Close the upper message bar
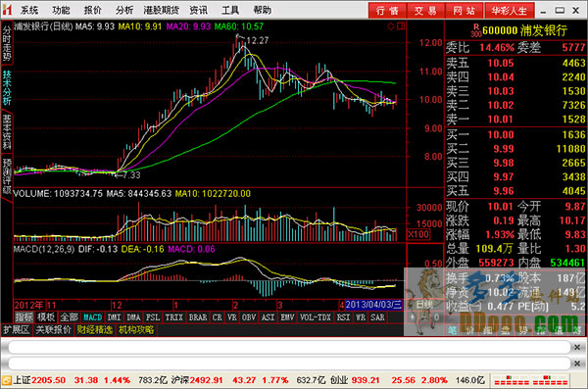Viewport: 588px width, 389px height. (x=577, y=348)
